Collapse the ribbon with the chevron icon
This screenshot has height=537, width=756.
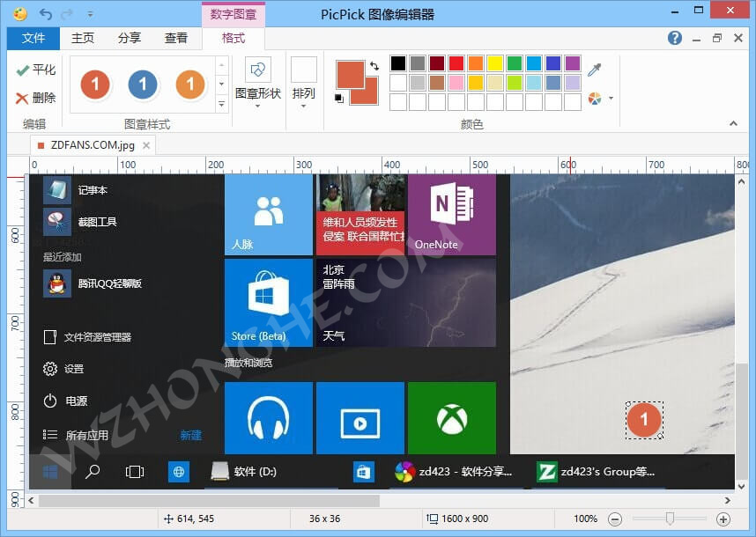pyautogui.click(x=734, y=123)
